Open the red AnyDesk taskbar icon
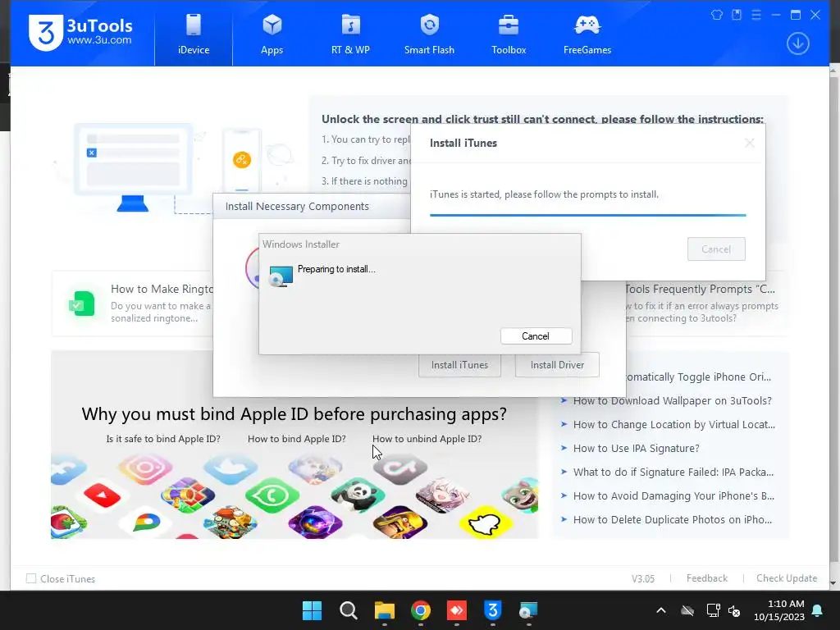Viewport: 840px width, 630px height. [456, 610]
